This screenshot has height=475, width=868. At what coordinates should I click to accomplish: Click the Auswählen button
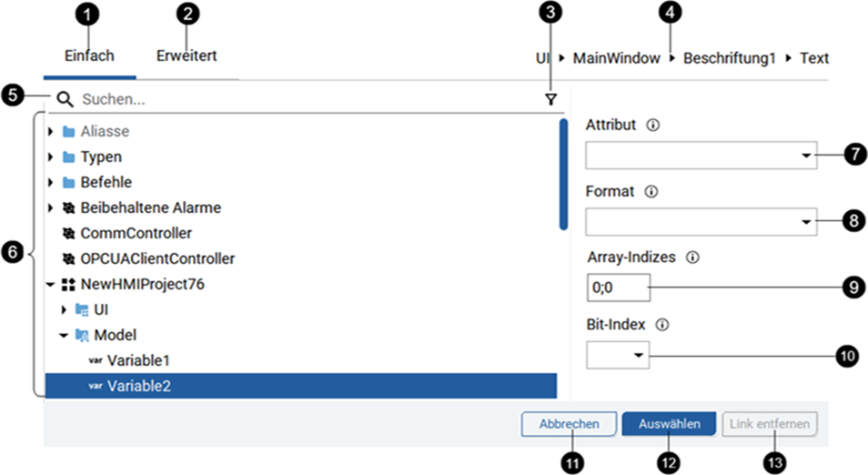[x=669, y=424]
